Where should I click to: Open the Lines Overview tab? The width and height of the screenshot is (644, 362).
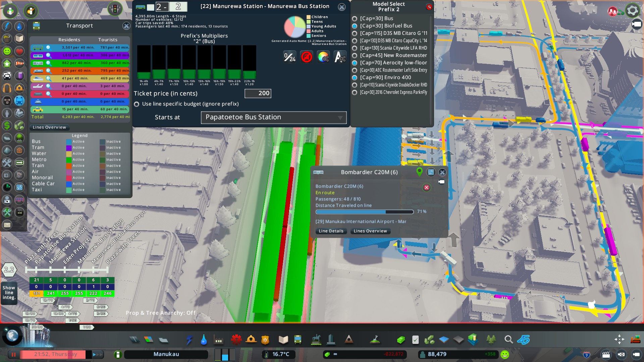point(49,127)
